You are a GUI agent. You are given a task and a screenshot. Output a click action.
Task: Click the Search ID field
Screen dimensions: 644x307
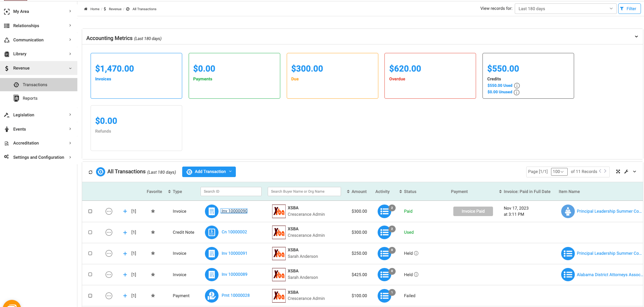point(231,192)
